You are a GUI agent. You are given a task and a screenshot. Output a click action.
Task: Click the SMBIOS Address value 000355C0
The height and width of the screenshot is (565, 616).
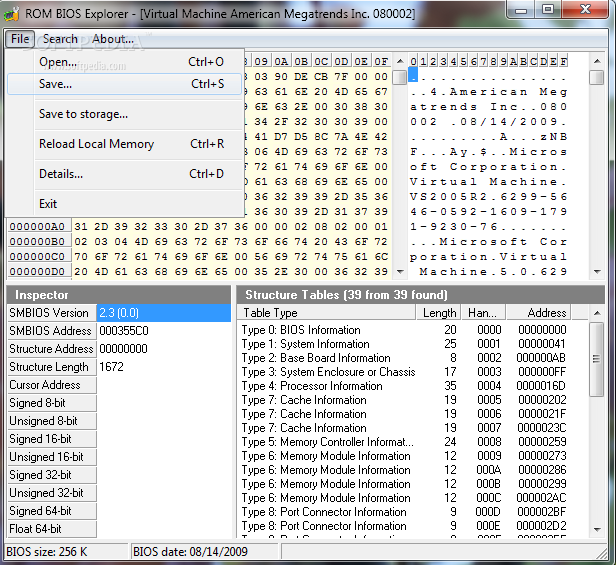coord(124,331)
